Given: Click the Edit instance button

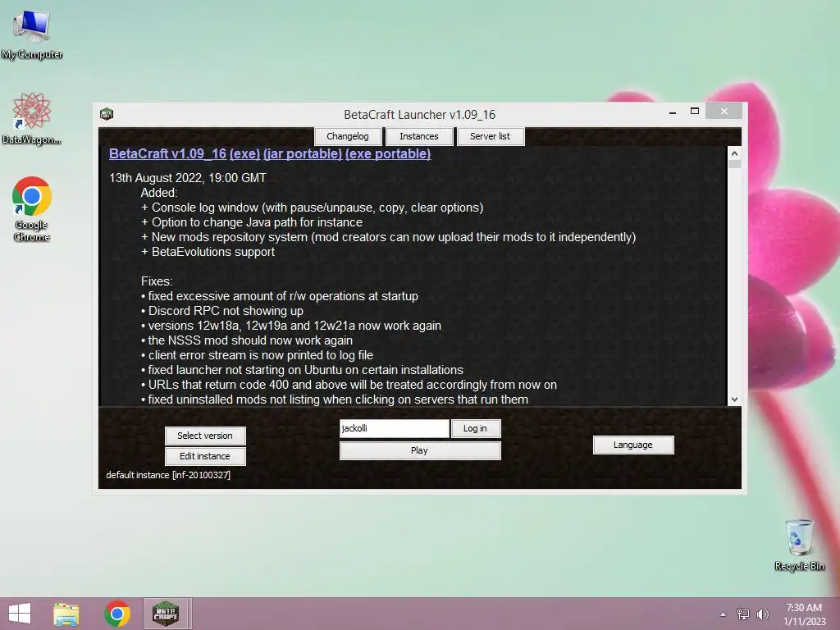Looking at the screenshot, I should pyautogui.click(x=205, y=456).
